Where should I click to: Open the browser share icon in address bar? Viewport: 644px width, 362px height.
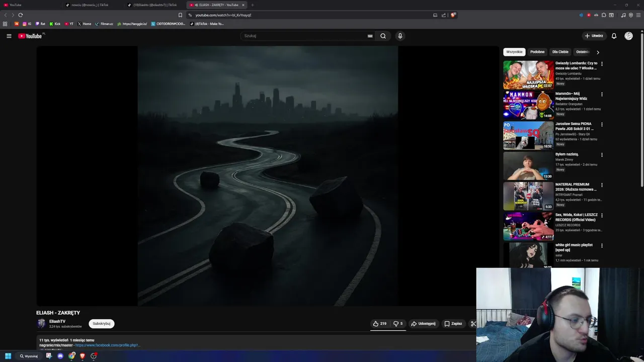[444, 15]
